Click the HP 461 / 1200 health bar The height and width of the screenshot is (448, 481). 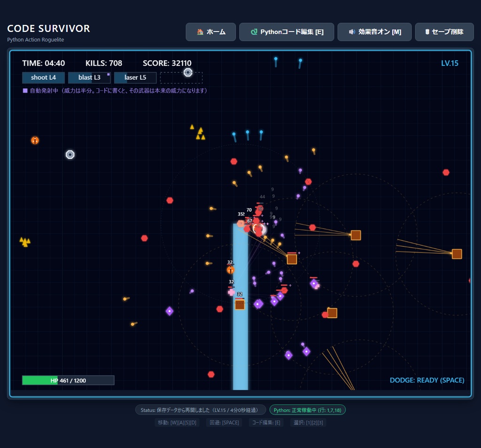coord(68,380)
